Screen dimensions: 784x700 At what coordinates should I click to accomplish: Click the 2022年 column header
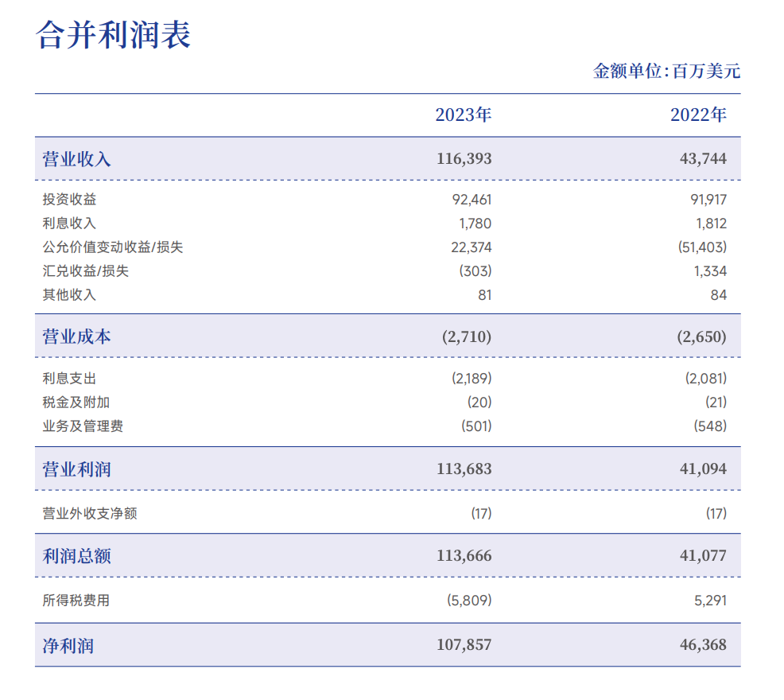point(698,115)
